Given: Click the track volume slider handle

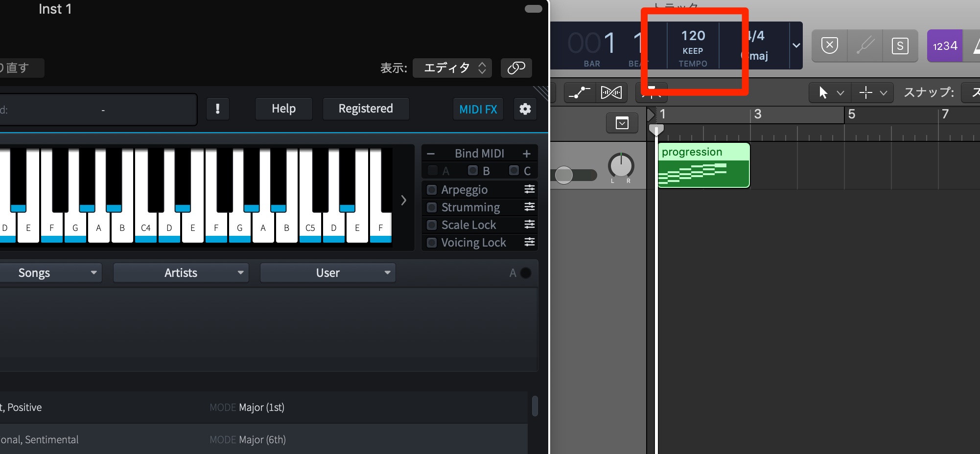Looking at the screenshot, I should coord(564,175).
